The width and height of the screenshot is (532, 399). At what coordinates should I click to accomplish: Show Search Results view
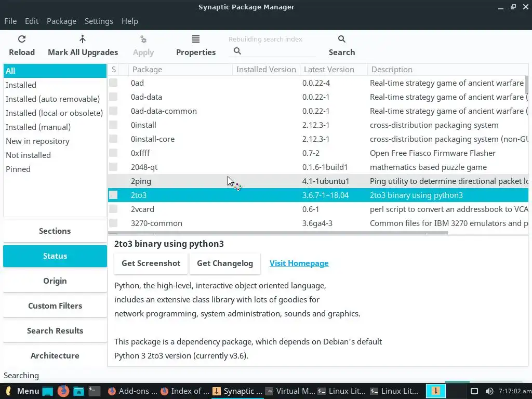tap(55, 331)
